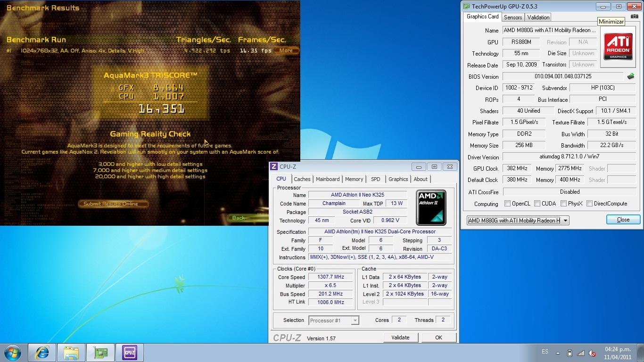Click More button on benchmark run

[286, 50]
